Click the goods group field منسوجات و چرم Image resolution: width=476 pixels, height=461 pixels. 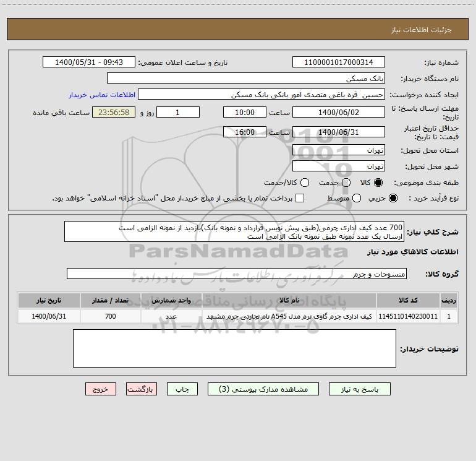click(237, 274)
